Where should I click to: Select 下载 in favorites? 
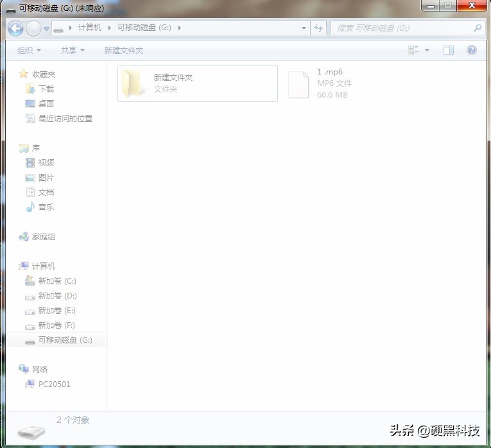click(46, 89)
